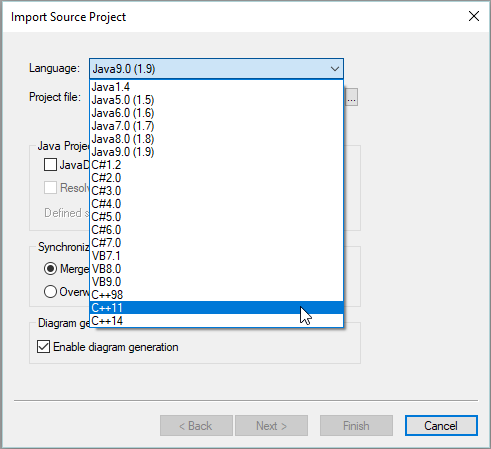Collapse the Language dropdown arrow
Image resolution: width=491 pixels, height=449 pixels.
[x=335, y=69]
